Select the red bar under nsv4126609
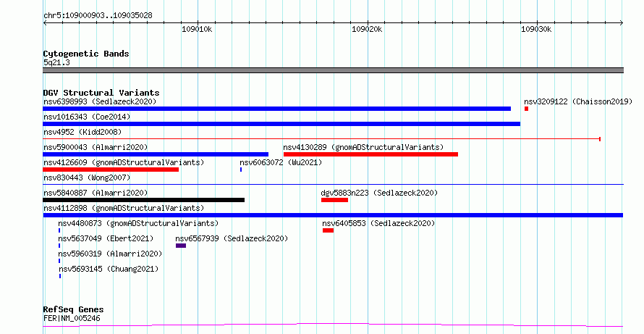This screenshot has height=334, width=644. coord(111,170)
